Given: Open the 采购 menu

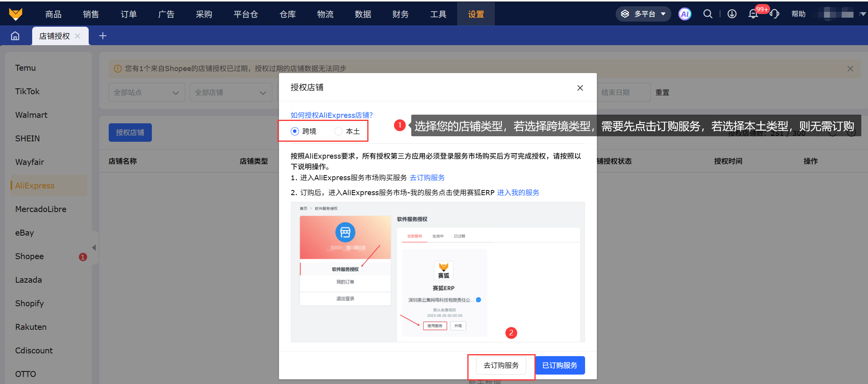Looking at the screenshot, I should click(204, 14).
